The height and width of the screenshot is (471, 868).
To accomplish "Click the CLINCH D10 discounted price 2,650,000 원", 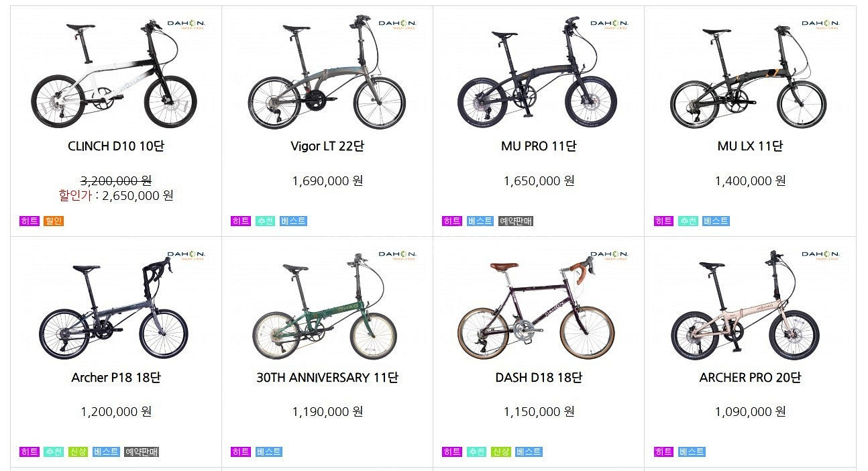I will 138,195.
